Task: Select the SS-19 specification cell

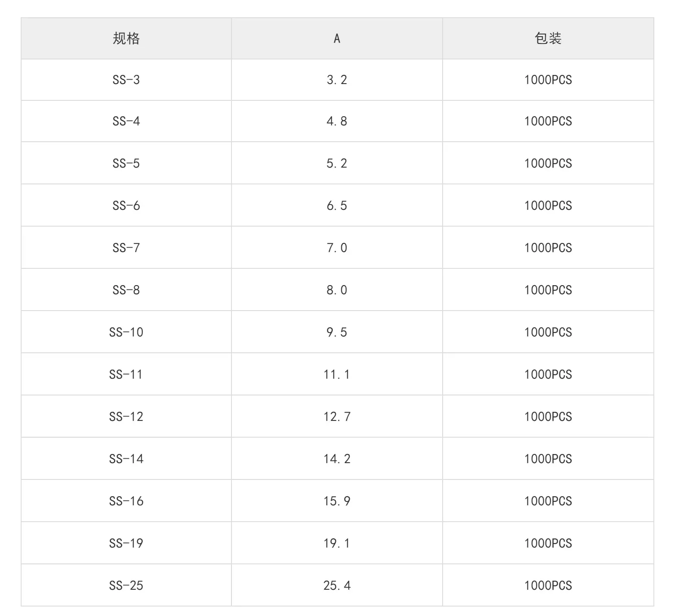Action: 126,543
